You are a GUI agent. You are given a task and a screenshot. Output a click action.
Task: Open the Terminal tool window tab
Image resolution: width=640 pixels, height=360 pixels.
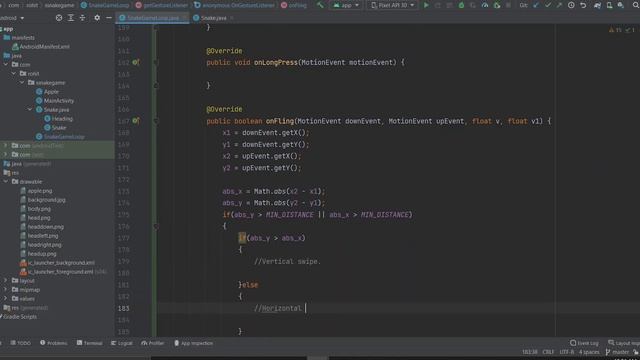coord(90,343)
